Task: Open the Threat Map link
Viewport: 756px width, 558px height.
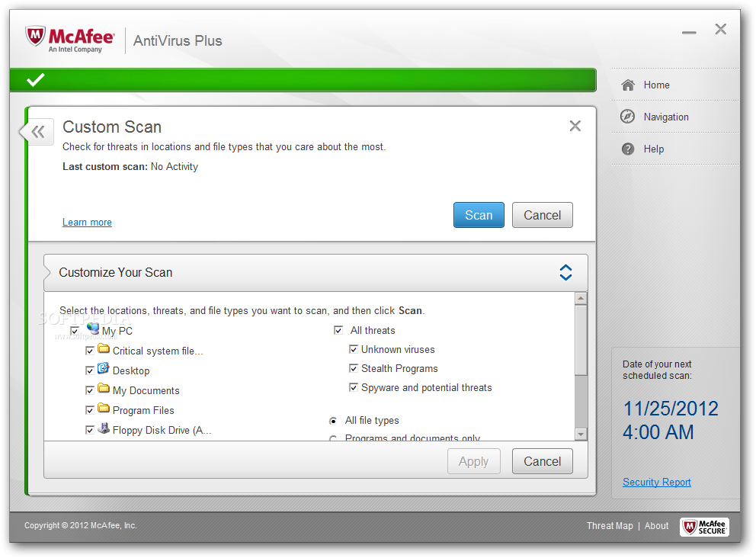Action: (x=610, y=526)
